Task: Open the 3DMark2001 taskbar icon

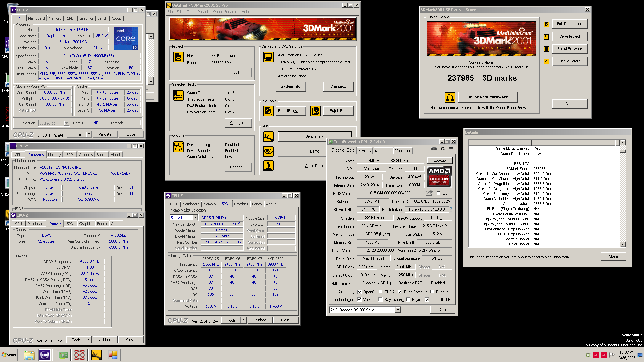Action: pyautogui.click(x=96, y=355)
